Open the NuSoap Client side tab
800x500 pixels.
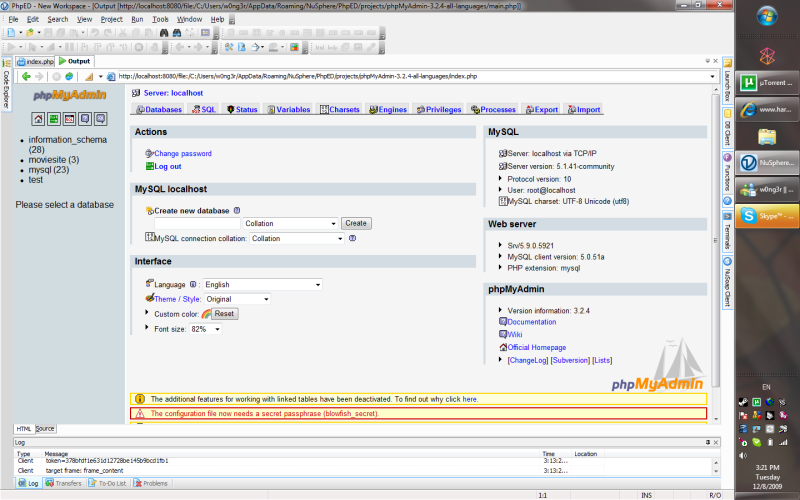(727, 282)
